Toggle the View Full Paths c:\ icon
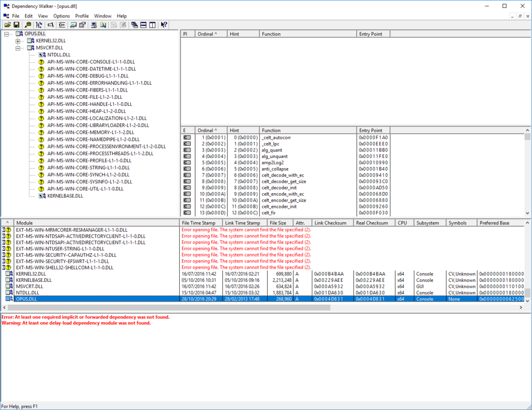Image resolution: width=532 pixels, height=410 pixels. tap(50, 25)
